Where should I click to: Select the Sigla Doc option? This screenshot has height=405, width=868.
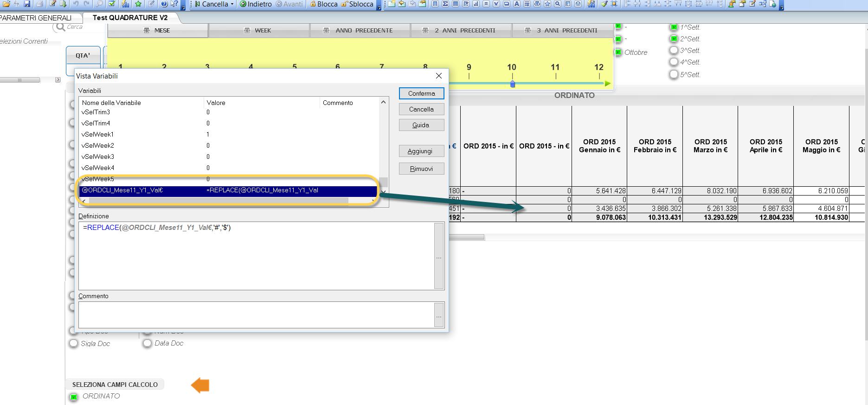point(74,343)
